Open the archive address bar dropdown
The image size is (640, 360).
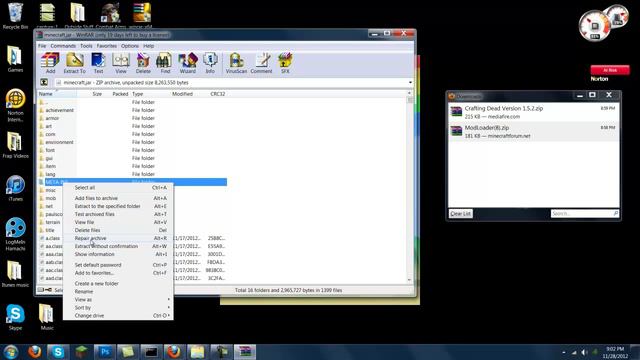click(410, 82)
